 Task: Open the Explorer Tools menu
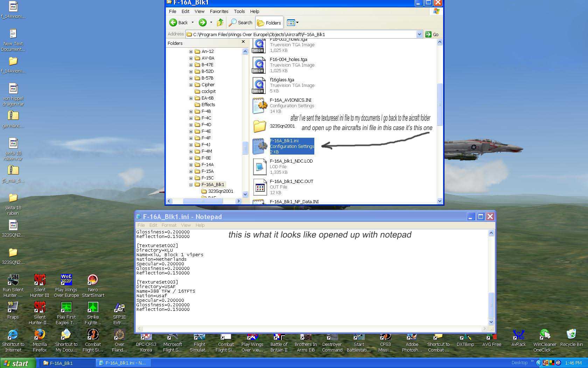click(x=239, y=11)
